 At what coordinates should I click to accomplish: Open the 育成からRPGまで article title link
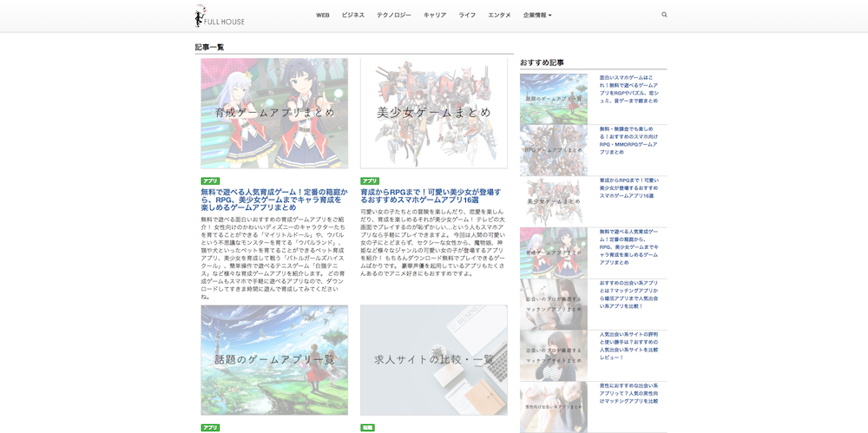(x=431, y=196)
